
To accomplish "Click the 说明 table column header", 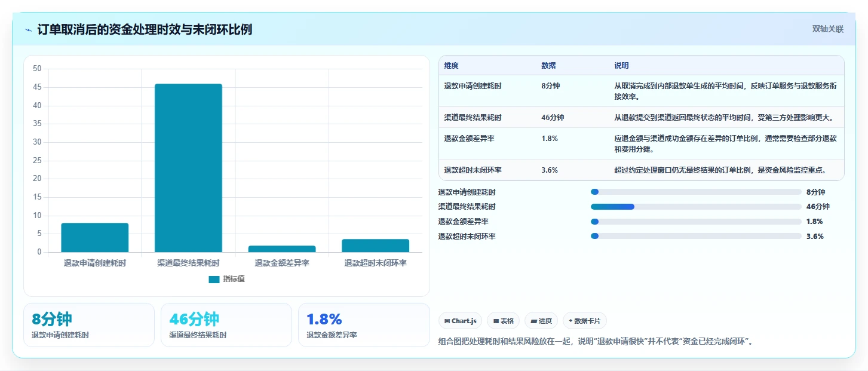I will coord(621,66).
